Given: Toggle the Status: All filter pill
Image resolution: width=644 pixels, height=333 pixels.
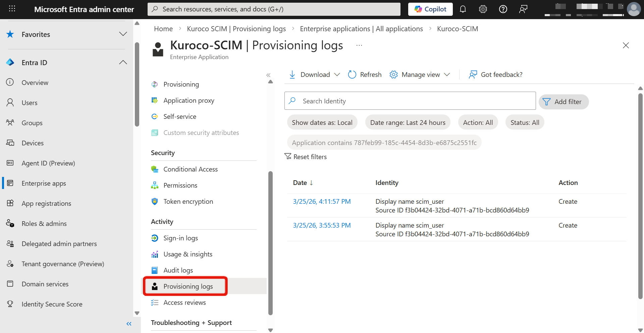Looking at the screenshot, I should [525, 123].
